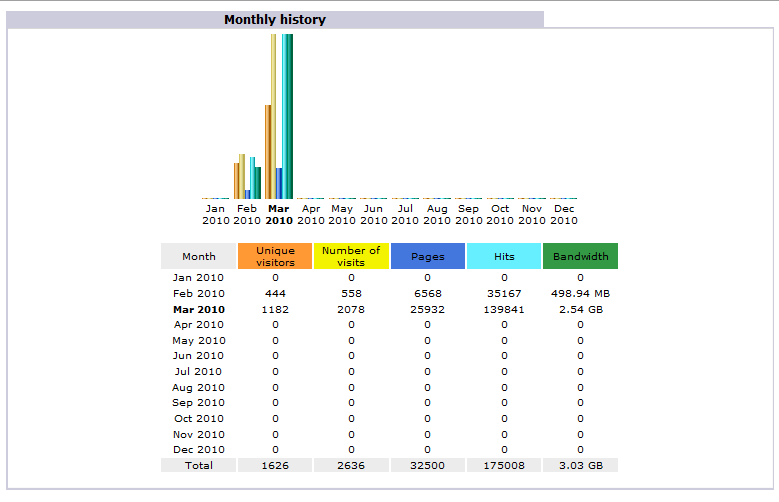Click the orange March unique visitors bar
Image resolution: width=779 pixels, height=502 pixels.
click(267, 150)
